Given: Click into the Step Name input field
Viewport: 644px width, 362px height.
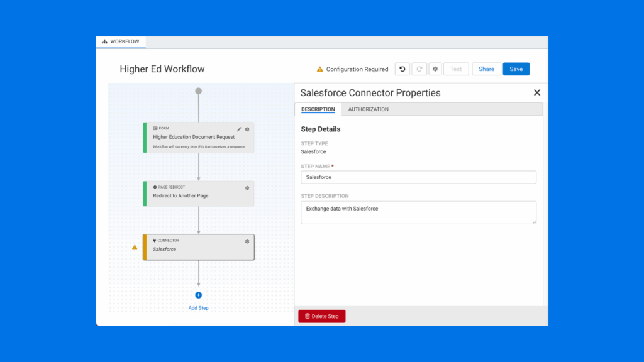Looking at the screenshot, I should tap(418, 177).
